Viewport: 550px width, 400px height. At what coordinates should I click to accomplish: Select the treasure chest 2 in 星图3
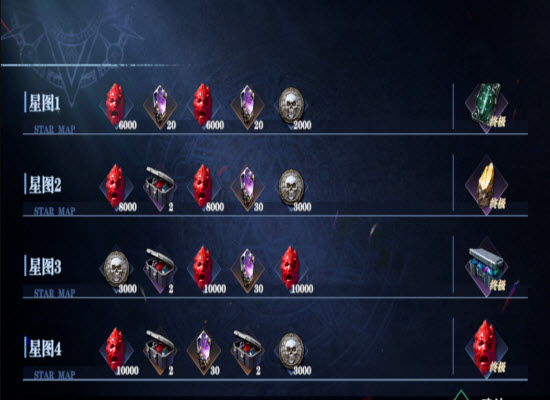(160, 269)
